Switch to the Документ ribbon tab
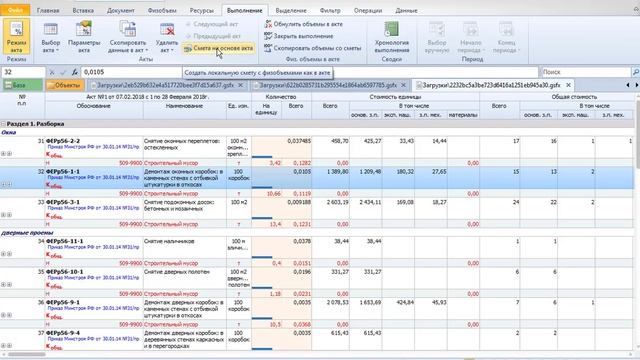 [x=121, y=11]
